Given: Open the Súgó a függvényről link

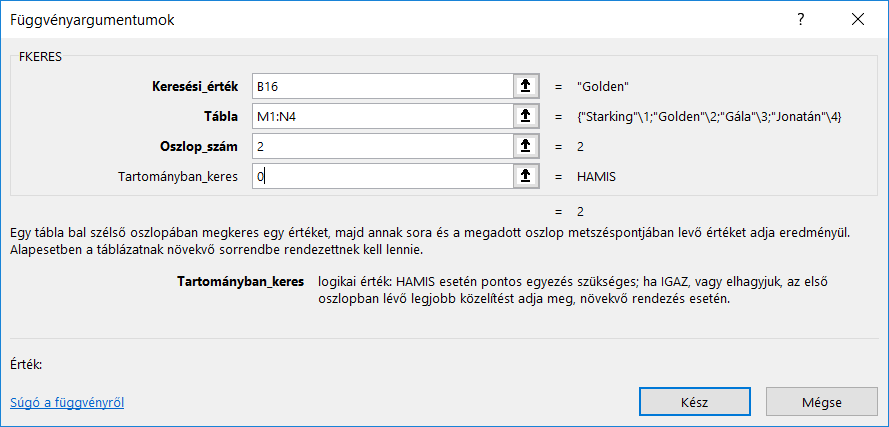Looking at the screenshot, I should coord(66,403).
